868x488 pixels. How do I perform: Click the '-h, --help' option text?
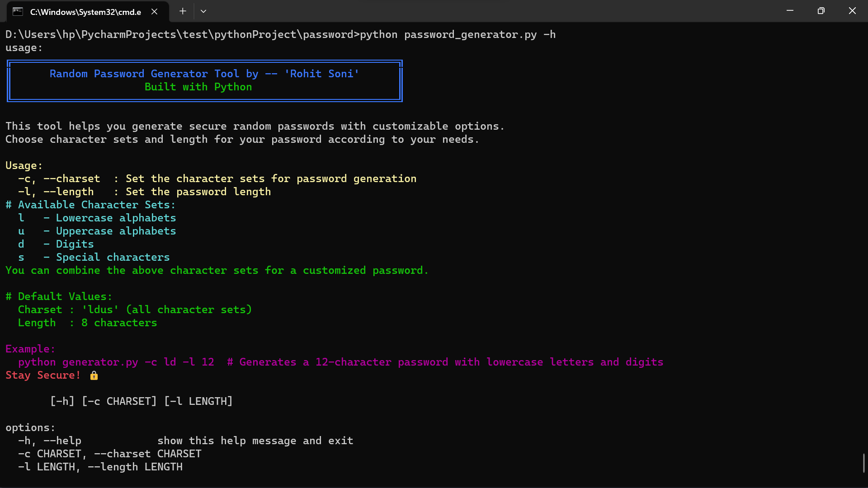click(50, 441)
